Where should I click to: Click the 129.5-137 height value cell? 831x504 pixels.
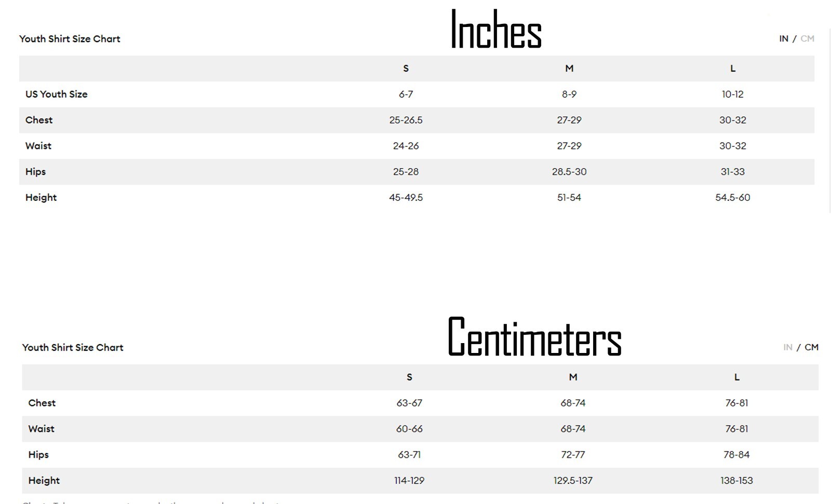pos(573,481)
